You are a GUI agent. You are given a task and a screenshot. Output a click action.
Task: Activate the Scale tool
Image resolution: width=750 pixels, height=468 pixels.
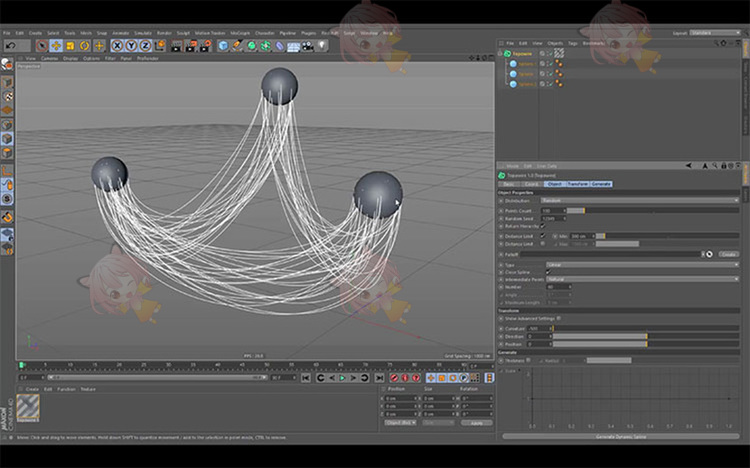(70, 46)
